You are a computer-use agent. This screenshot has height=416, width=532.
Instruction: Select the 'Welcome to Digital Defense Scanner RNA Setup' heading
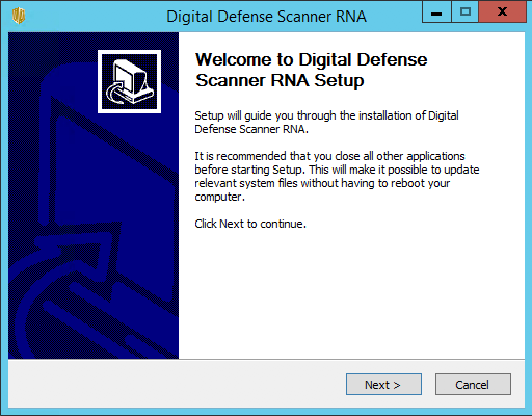coord(311,70)
